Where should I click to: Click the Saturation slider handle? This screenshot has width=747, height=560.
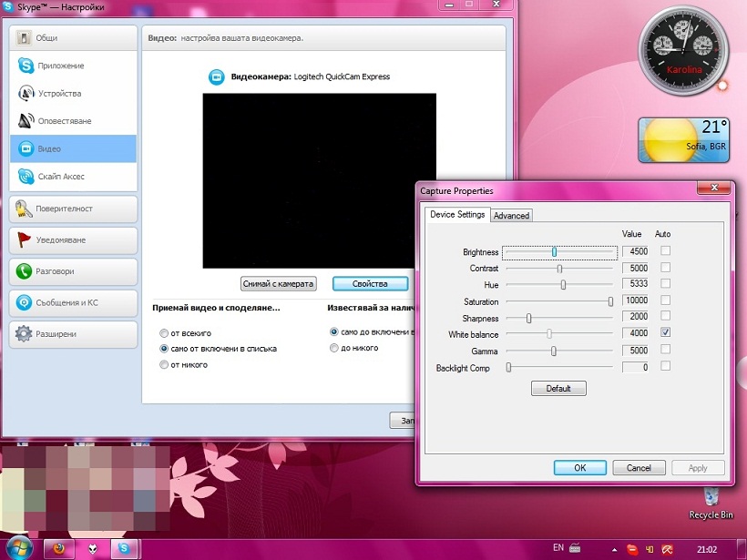click(610, 301)
